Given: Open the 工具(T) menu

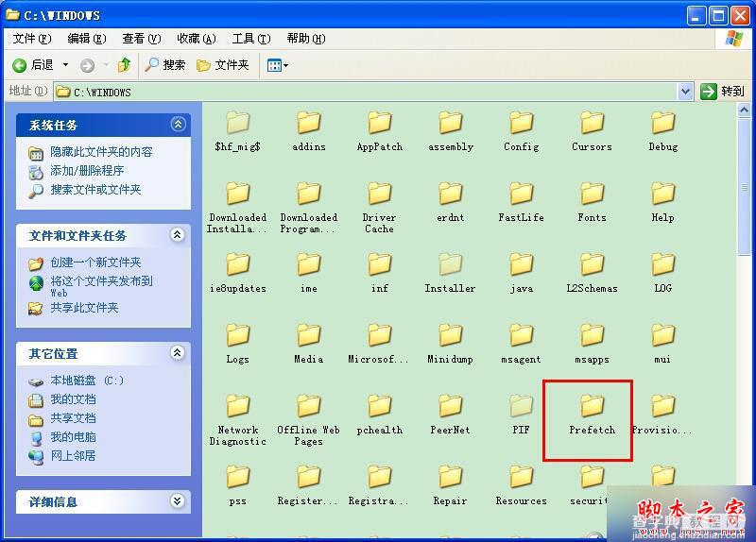Looking at the screenshot, I should [x=251, y=39].
